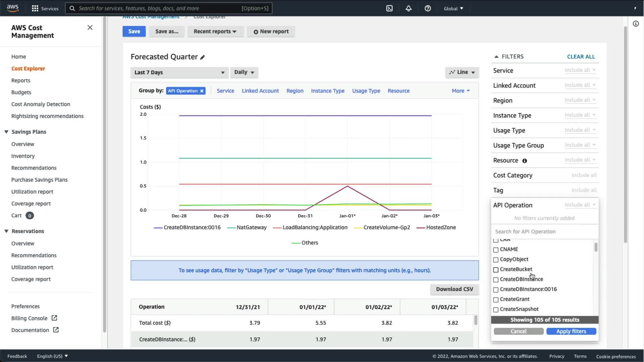Enable the CreateSnapshot filter checkbox
Screen dimensions: 644x362
[x=496, y=310]
